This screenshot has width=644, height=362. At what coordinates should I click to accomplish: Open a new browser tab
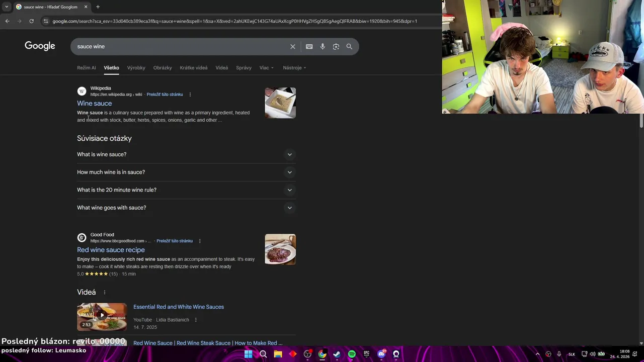tap(98, 7)
